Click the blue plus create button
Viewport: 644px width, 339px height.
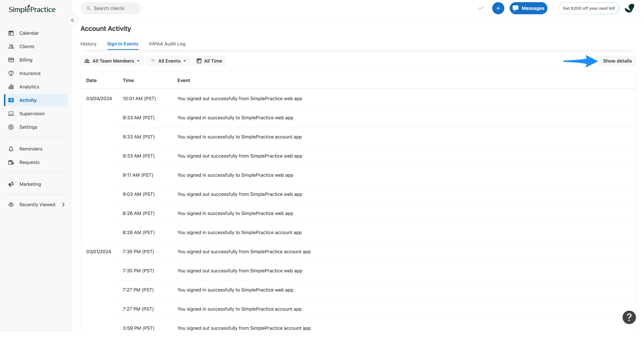pos(498,8)
